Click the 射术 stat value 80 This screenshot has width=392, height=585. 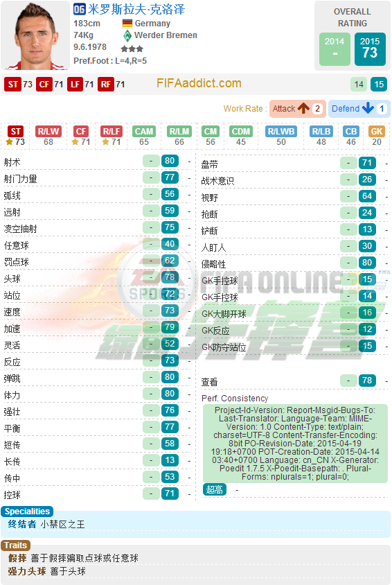click(x=170, y=161)
